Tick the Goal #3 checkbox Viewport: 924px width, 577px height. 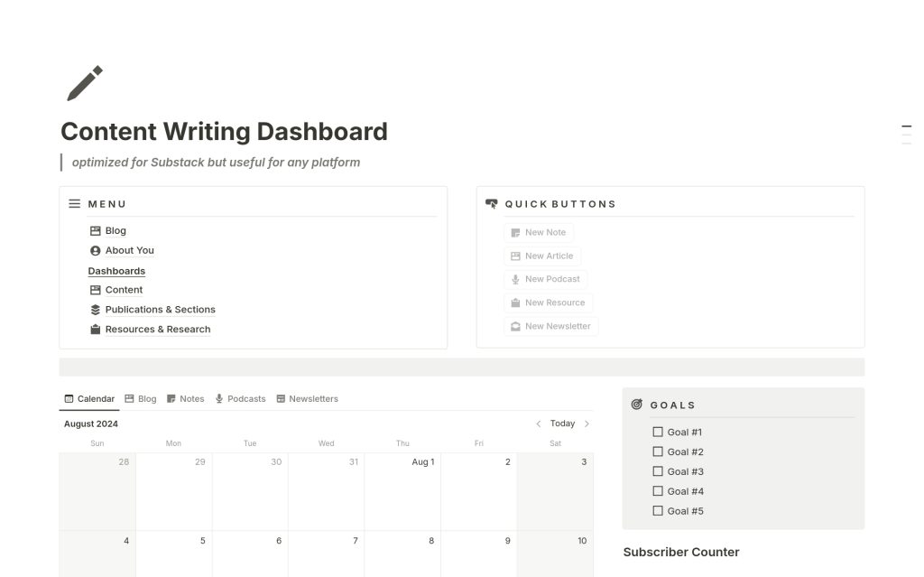[658, 471]
